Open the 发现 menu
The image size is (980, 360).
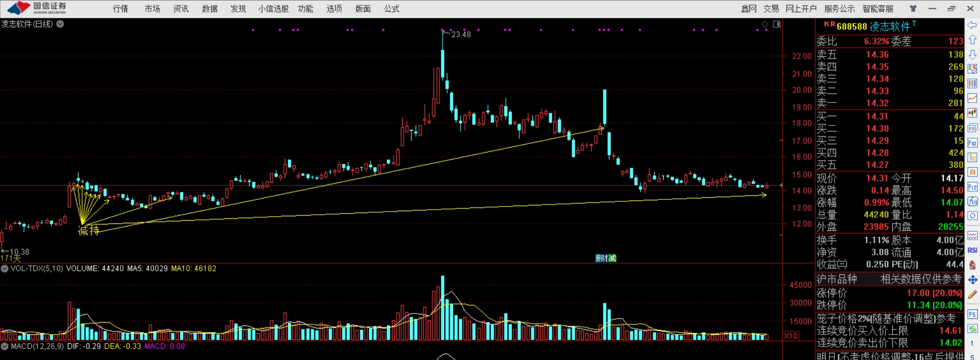click(x=238, y=9)
